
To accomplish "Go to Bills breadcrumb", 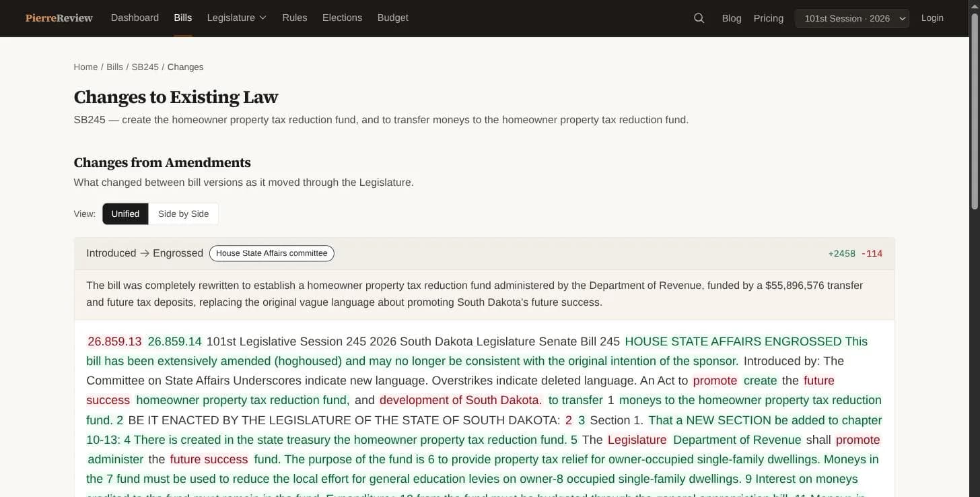I will coord(114,67).
